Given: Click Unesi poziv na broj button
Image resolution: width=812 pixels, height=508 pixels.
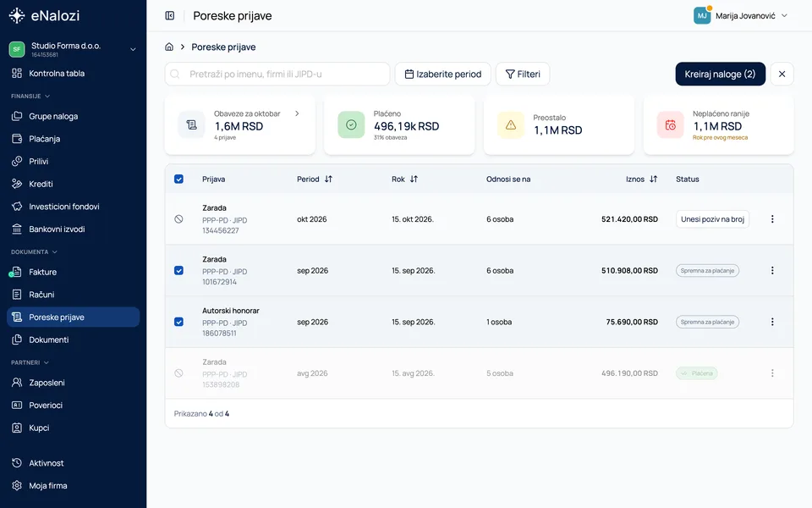Looking at the screenshot, I should tap(712, 219).
